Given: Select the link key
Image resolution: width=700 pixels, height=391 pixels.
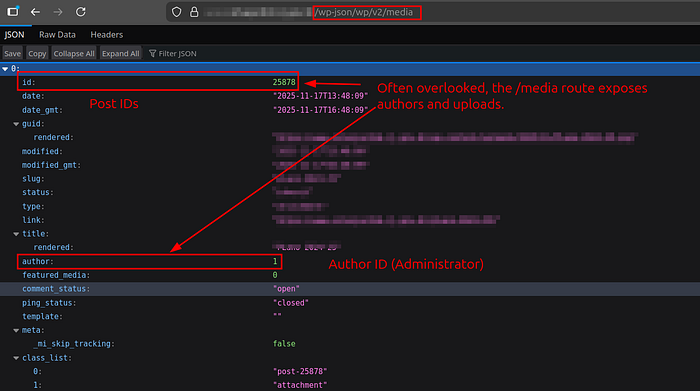Looking at the screenshot, I should (x=33, y=220).
